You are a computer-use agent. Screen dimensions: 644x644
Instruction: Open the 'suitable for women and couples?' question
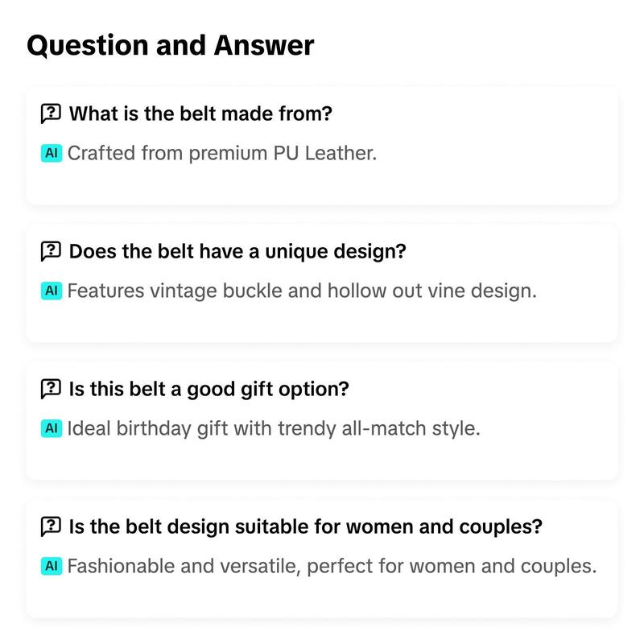[x=306, y=526]
